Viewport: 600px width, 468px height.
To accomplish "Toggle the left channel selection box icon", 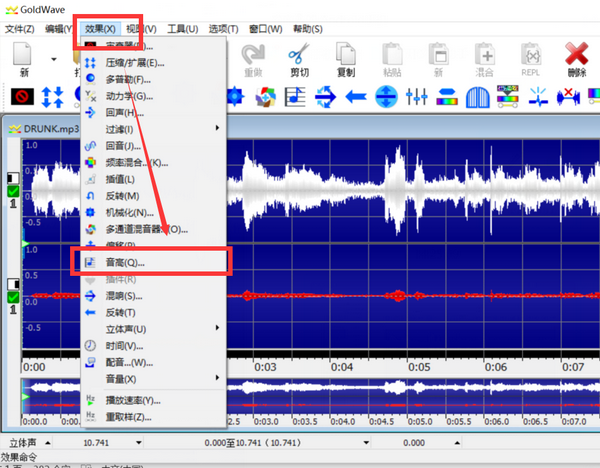I will click(13, 178).
